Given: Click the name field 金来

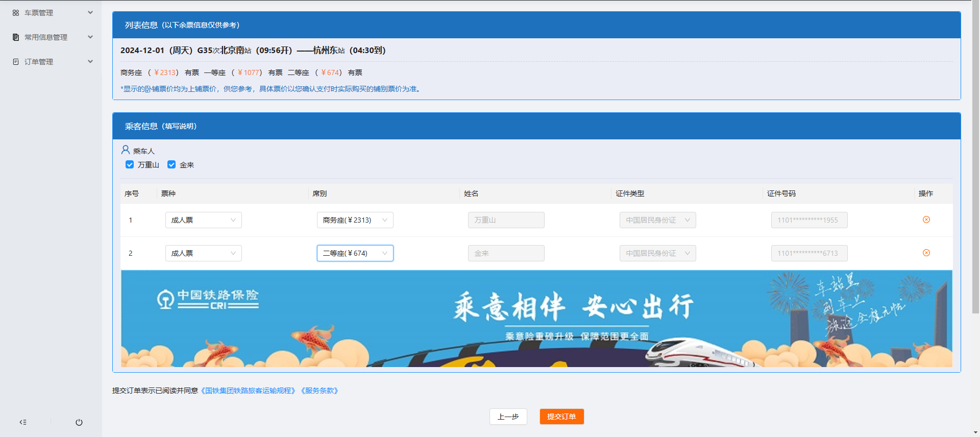Looking at the screenshot, I should point(506,253).
